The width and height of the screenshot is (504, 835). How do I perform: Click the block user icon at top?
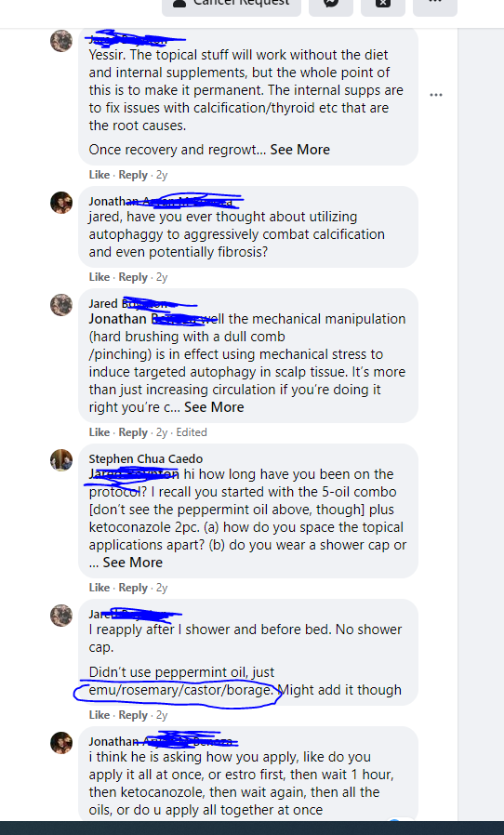[383, 6]
